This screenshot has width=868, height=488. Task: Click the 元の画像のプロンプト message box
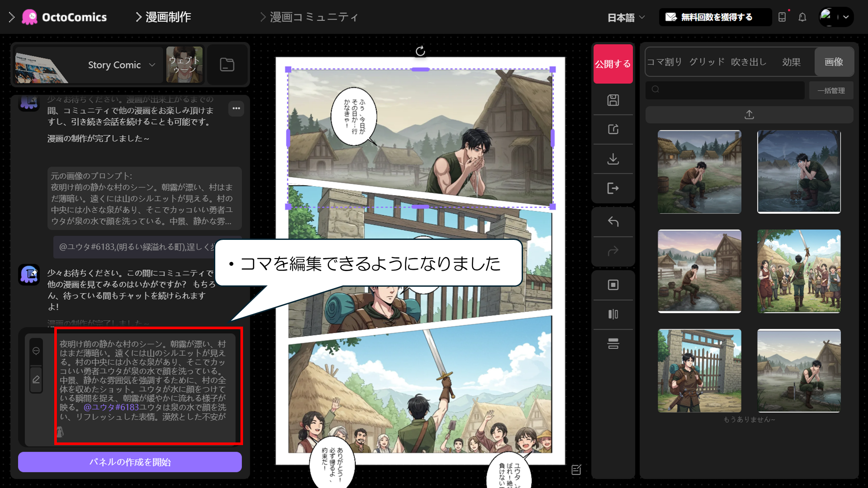(x=145, y=198)
